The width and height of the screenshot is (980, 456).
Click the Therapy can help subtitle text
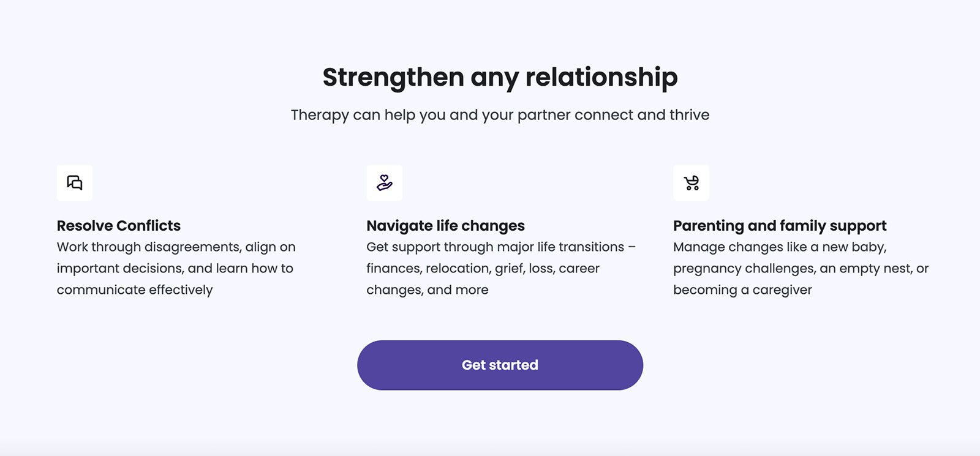tap(500, 115)
